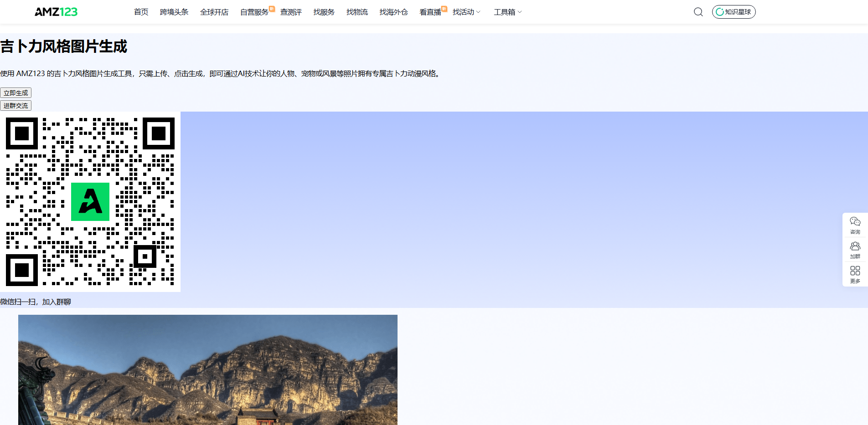The height and width of the screenshot is (425, 868).
Task: Click the WeChat QR code image
Action: pos(90,202)
